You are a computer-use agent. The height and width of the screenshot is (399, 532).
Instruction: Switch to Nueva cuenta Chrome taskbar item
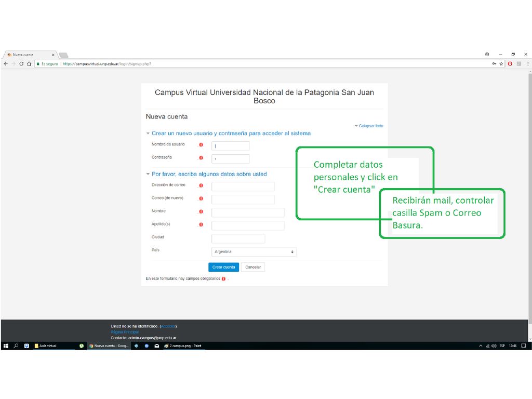point(109,346)
